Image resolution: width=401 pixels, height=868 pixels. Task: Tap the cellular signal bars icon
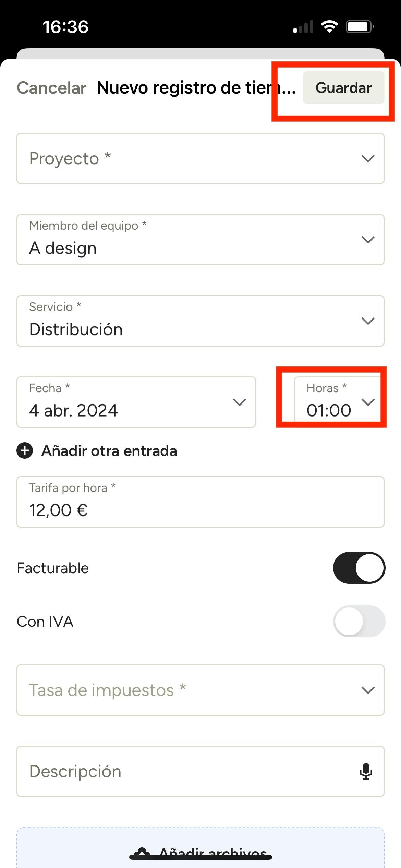303,27
